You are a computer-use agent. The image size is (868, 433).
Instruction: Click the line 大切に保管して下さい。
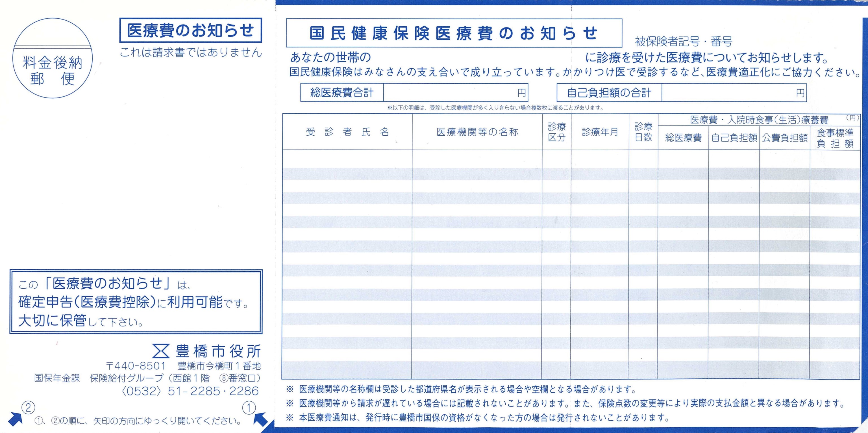[81, 320]
